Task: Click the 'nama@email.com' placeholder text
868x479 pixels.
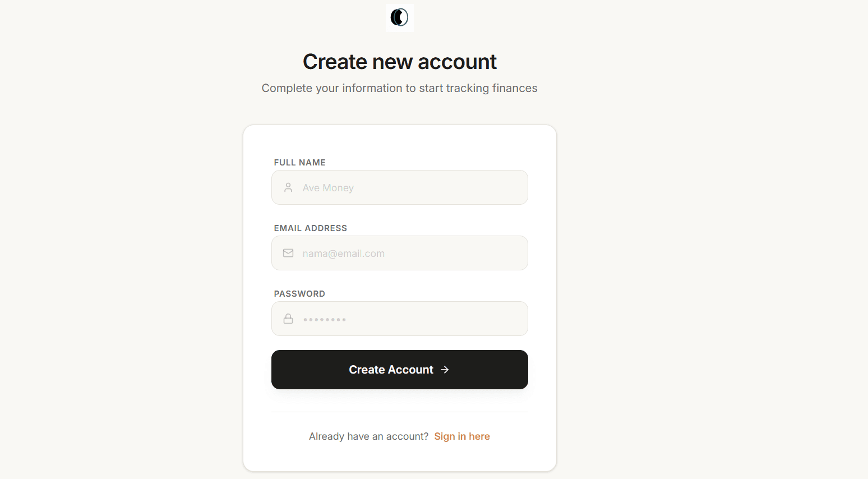Action: pyautogui.click(x=343, y=254)
